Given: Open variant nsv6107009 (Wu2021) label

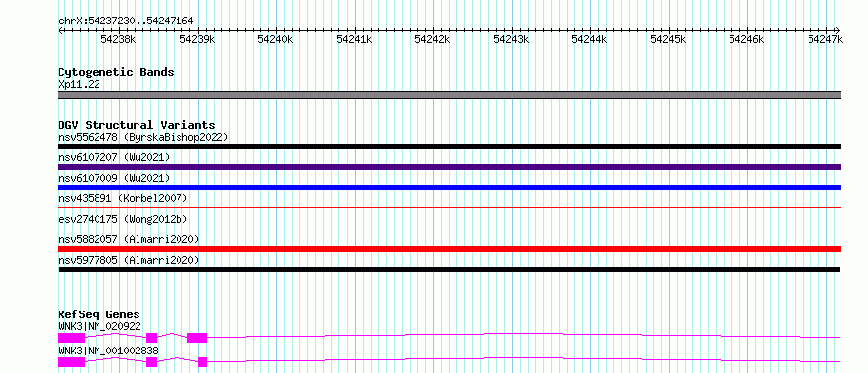Looking at the screenshot, I should click(x=114, y=178).
